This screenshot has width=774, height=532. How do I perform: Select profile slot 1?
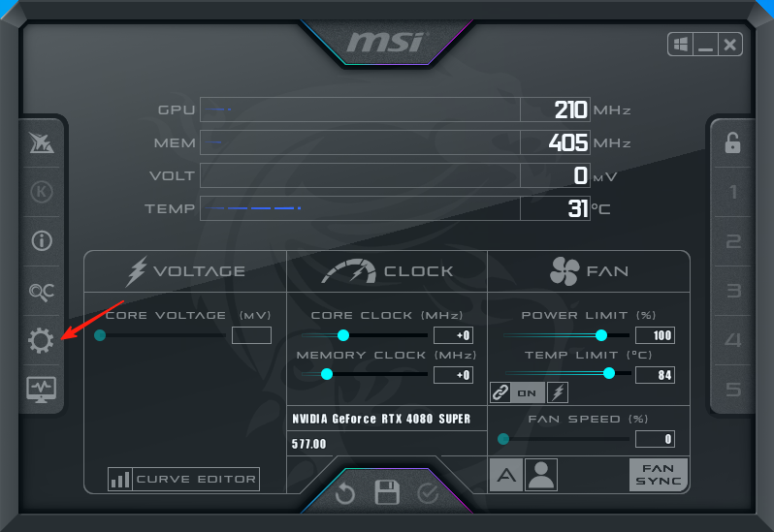point(733,192)
